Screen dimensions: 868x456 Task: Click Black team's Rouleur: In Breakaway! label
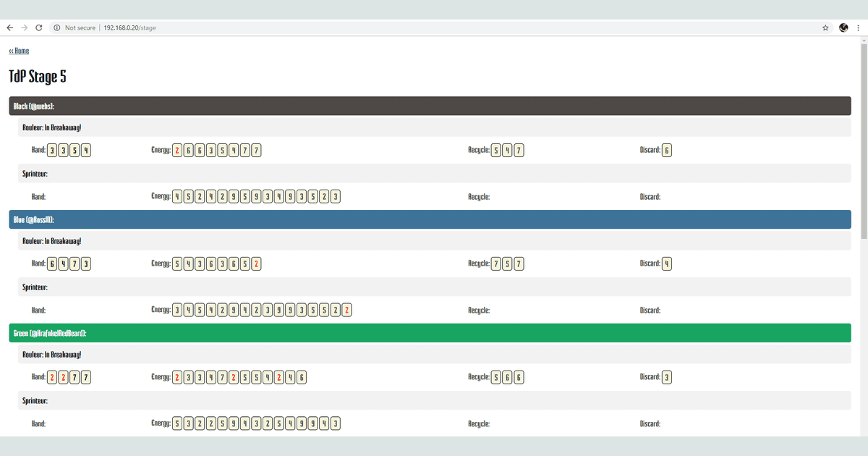(51, 128)
